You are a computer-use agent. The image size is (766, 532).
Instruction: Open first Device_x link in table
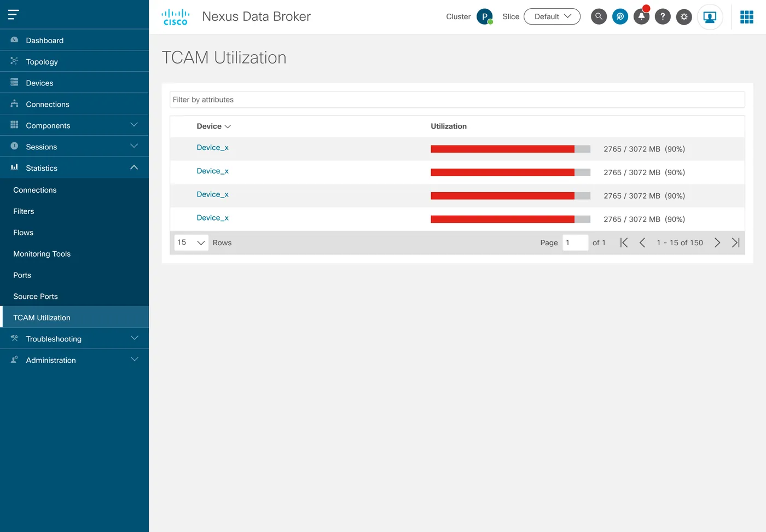212,147
